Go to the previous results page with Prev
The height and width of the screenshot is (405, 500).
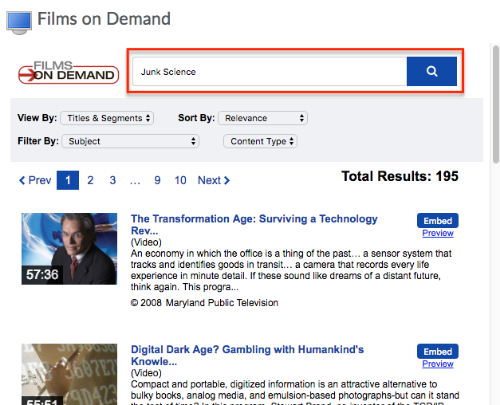tap(35, 180)
